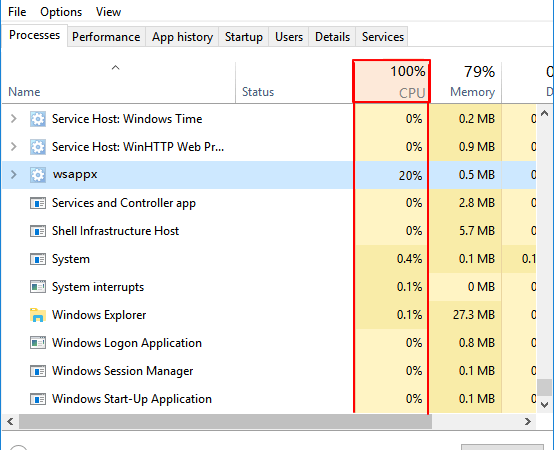
Task: Click the Windows Start-Up Application icon
Action: (38, 399)
